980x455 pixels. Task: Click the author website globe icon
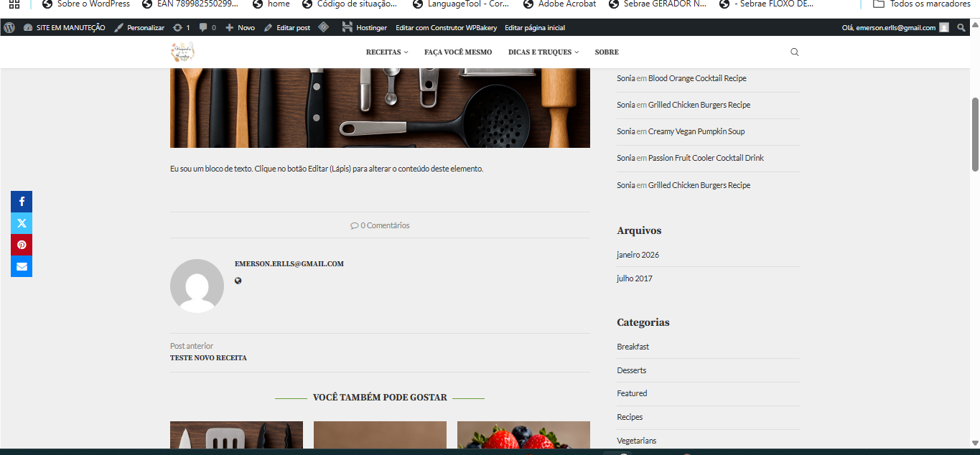coord(238,281)
